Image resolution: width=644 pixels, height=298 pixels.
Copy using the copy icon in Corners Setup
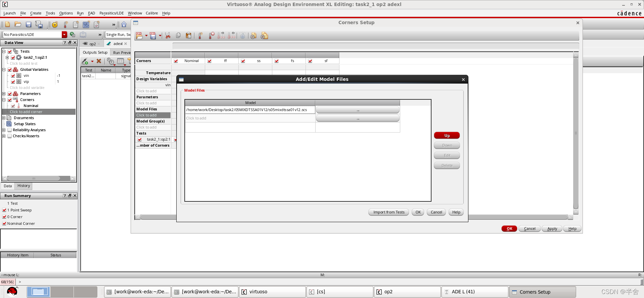point(178,35)
